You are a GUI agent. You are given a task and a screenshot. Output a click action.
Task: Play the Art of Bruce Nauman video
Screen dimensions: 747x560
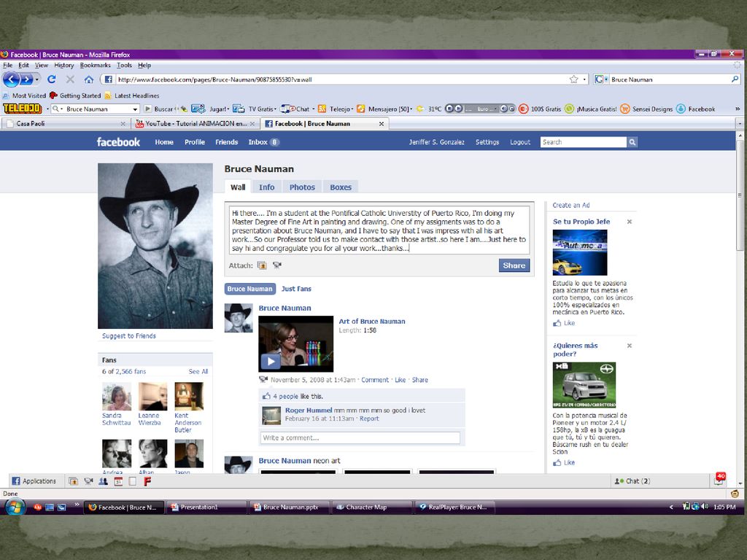pos(271,362)
